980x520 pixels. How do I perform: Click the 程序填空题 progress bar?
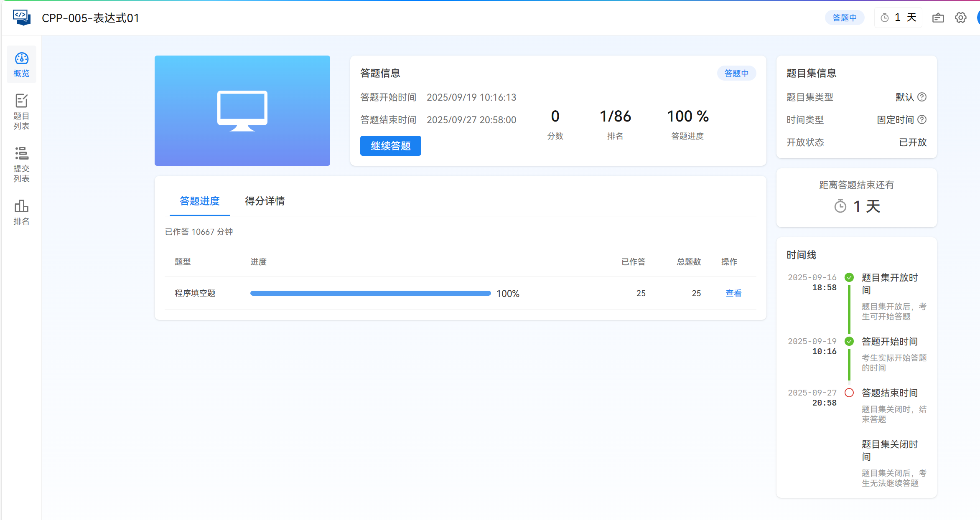370,293
